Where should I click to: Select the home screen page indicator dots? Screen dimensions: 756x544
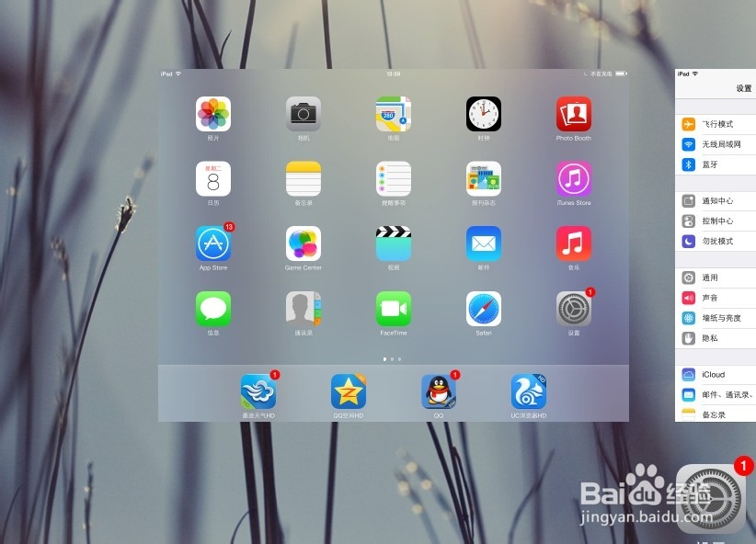[x=392, y=359]
